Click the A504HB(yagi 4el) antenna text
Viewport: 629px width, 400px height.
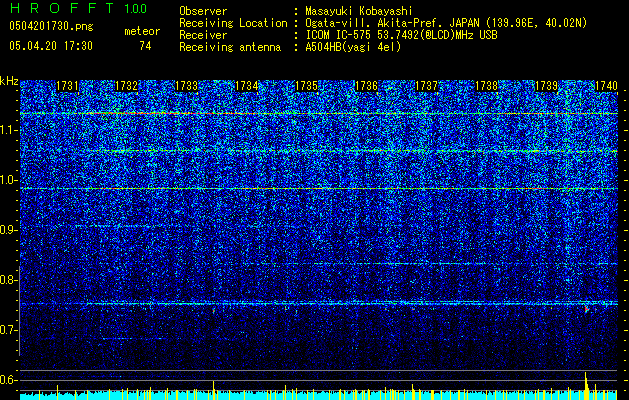353,47
